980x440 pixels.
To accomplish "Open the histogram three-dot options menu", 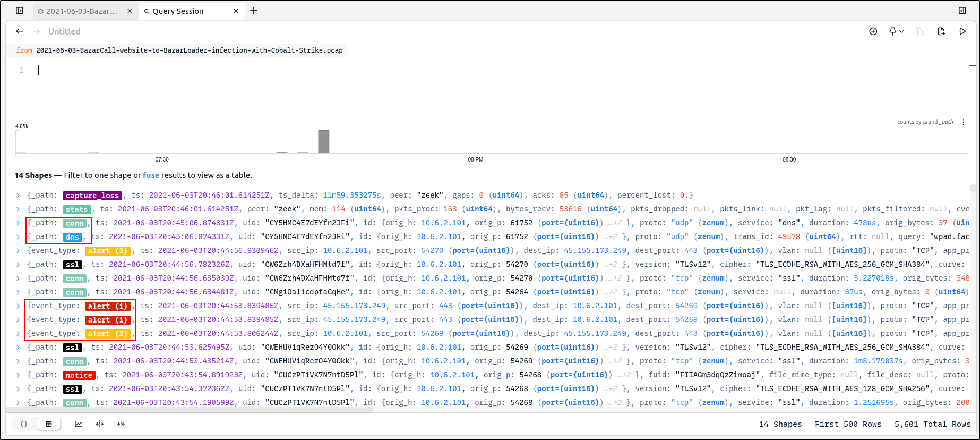I will (963, 122).
